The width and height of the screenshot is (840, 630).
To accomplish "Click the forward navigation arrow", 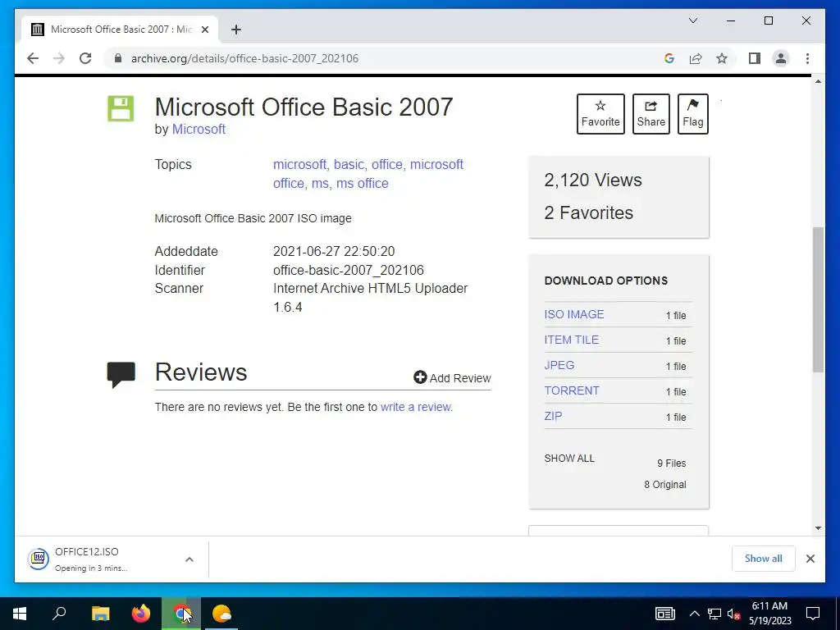I will tap(59, 58).
